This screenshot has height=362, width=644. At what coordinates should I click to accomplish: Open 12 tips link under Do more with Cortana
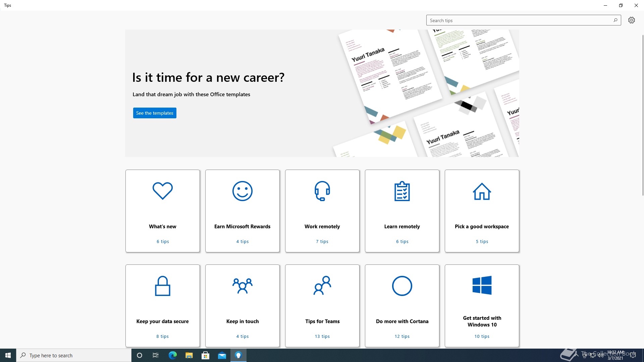coord(402,336)
